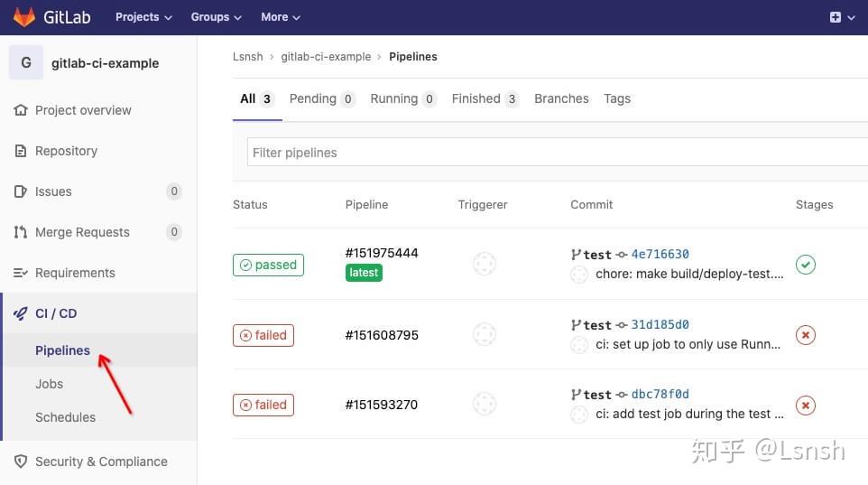The image size is (868, 485).
Task: Open the gitlab-ci-example project title link
Action: pyautogui.click(x=106, y=63)
